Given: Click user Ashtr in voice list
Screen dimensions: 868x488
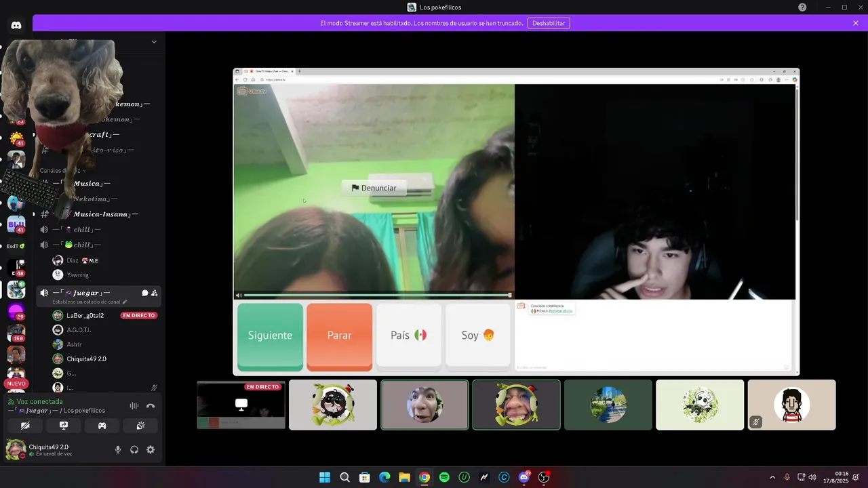Looking at the screenshot, I should [x=75, y=344].
